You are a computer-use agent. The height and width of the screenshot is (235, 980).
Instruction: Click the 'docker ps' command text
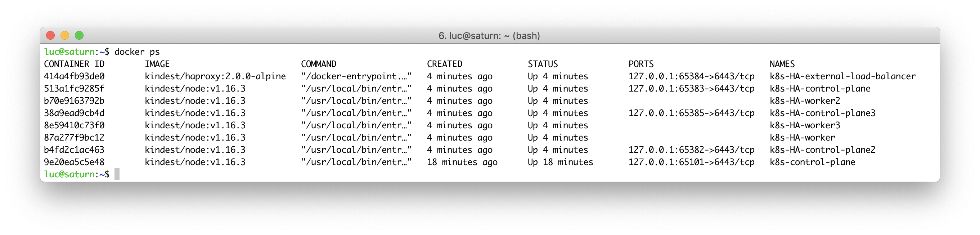point(137,52)
